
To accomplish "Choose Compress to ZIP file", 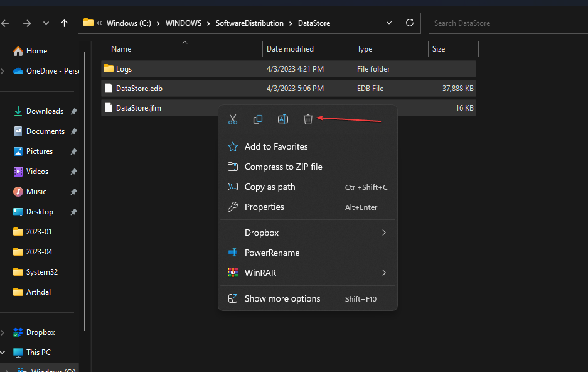I will [283, 167].
